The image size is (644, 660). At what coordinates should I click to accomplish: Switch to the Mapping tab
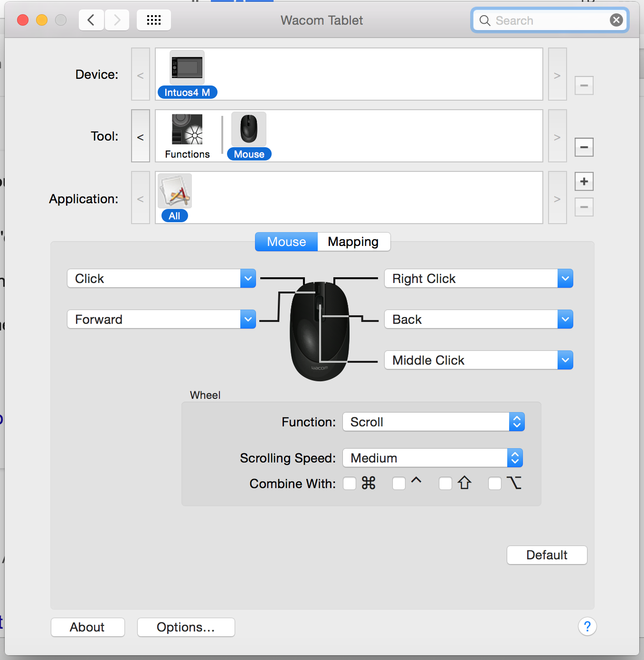354,242
